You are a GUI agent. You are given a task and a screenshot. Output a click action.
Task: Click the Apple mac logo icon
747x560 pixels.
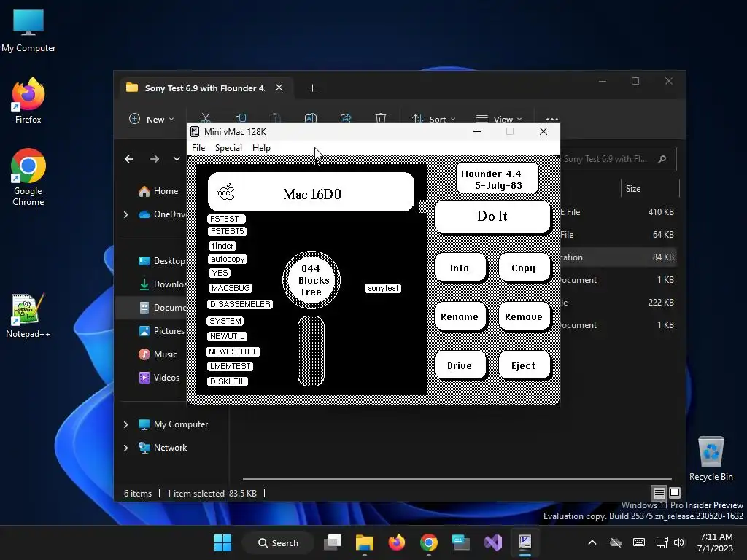tap(226, 192)
